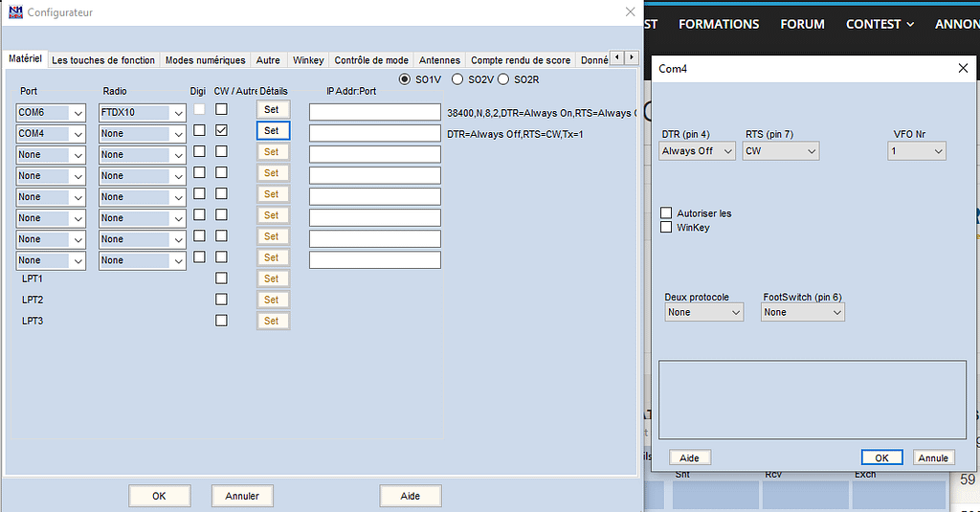Open FORUM in the website menu
Viewport: 980px width, 512px height.
click(802, 24)
